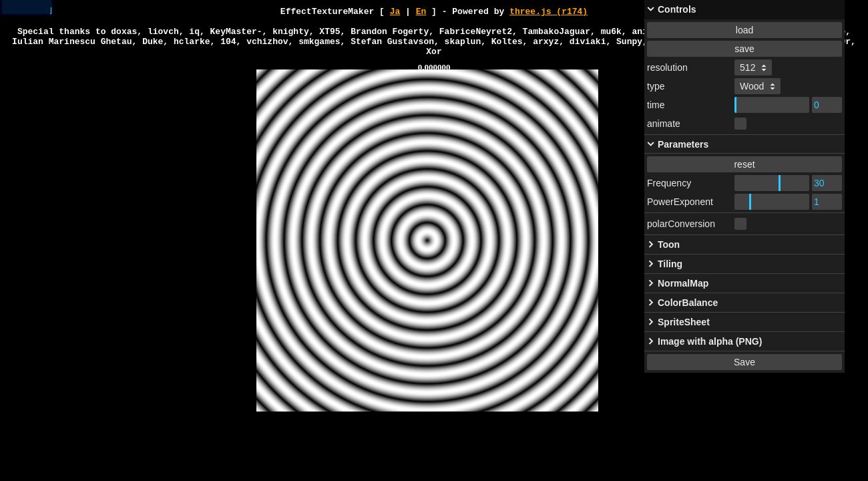
Task: Click the load button
Action: (x=744, y=30)
